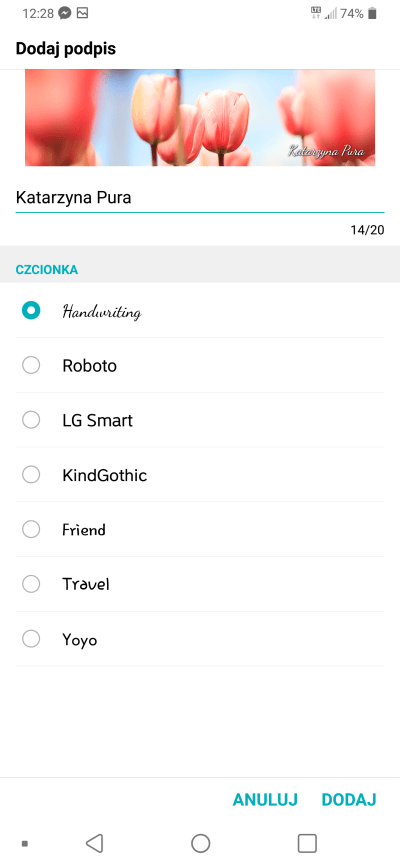The height and width of the screenshot is (867, 400).
Task: Select the LG Smart font
Action: pos(200,420)
